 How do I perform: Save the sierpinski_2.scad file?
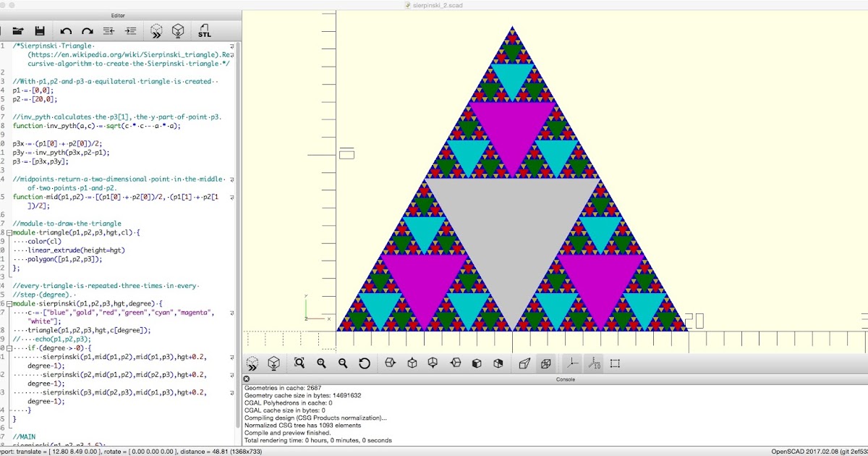tap(40, 30)
